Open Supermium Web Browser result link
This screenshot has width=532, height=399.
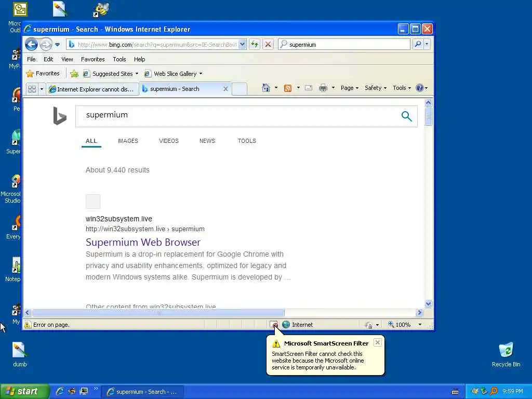pyautogui.click(x=143, y=242)
